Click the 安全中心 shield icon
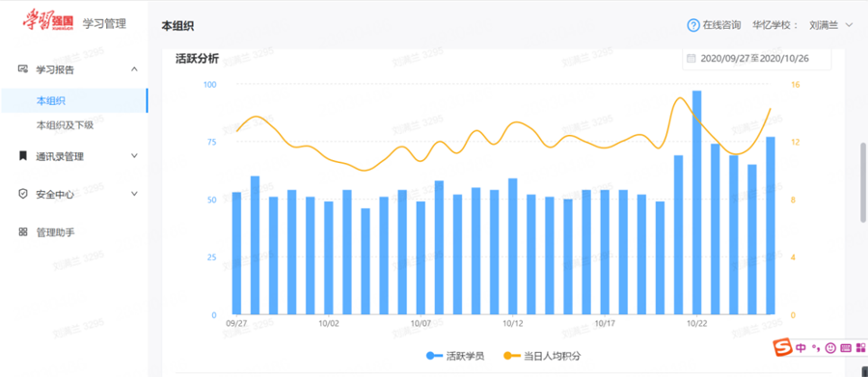The width and height of the screenshot is (868, 377). 23,194
